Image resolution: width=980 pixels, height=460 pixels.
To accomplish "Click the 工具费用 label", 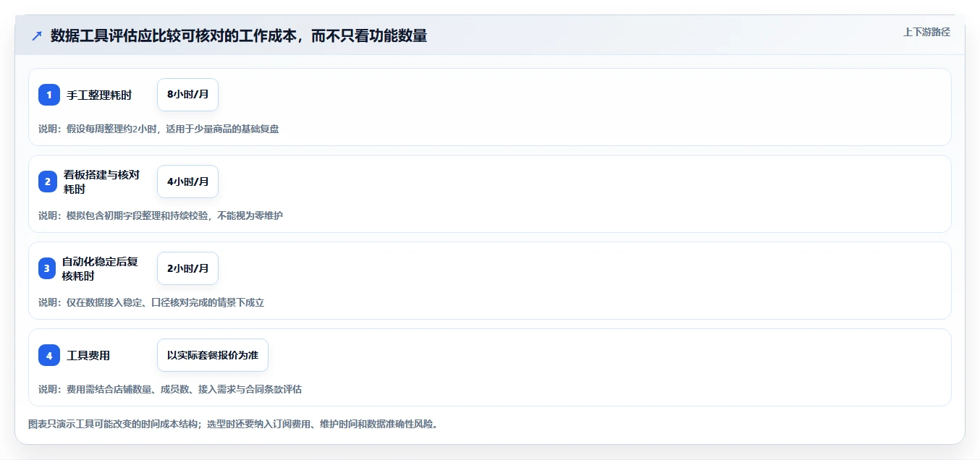I will [88, 355].
